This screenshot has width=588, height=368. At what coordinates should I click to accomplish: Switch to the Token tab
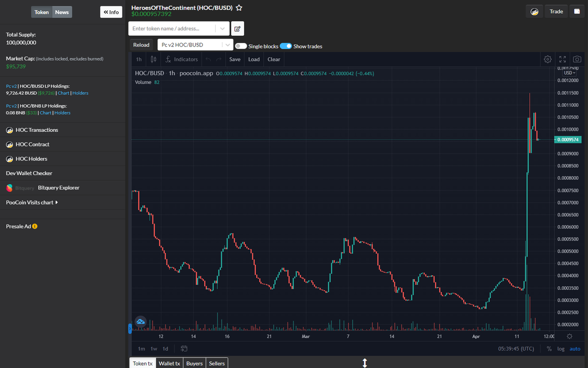point(42,12)
